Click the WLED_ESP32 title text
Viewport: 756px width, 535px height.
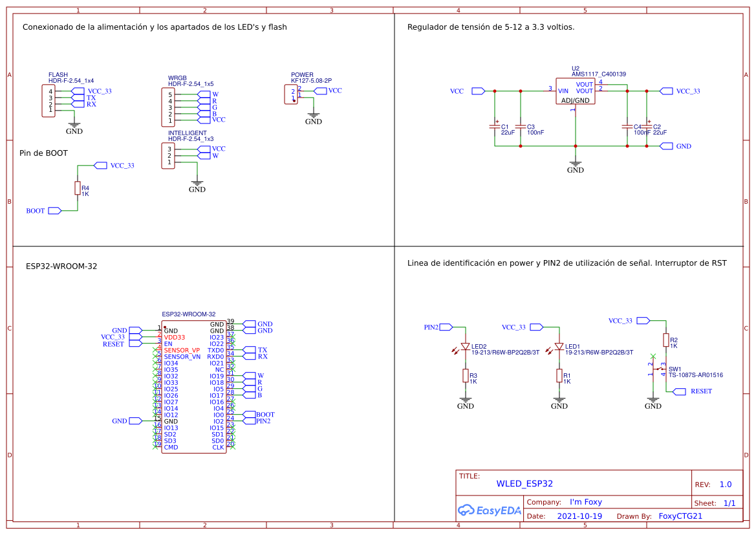pos(524,484)
